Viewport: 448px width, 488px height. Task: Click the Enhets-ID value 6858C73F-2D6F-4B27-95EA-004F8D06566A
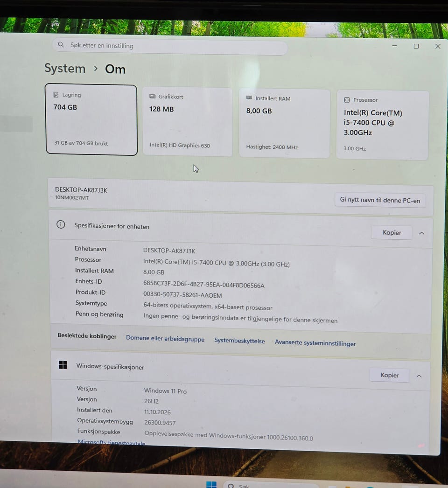pos(203,284)
